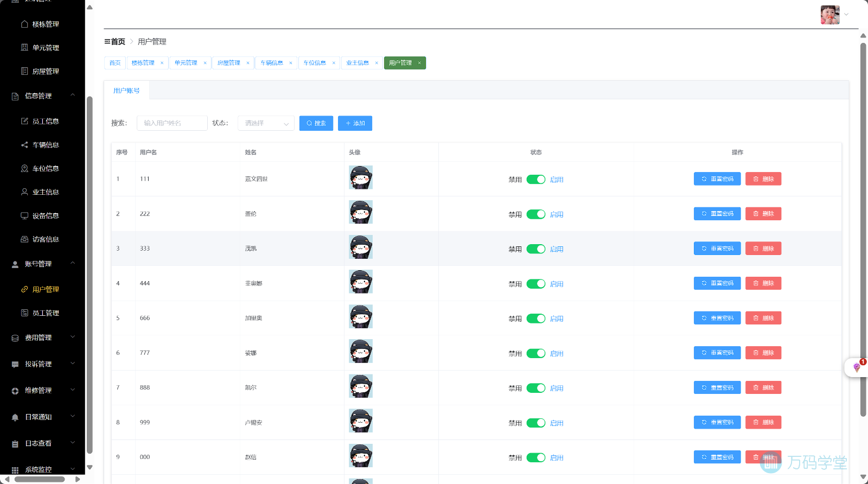This screenshot has width=868, height=484.
Task: Click the menu collapse icon beside 首页
Action: tap(107, 41)
